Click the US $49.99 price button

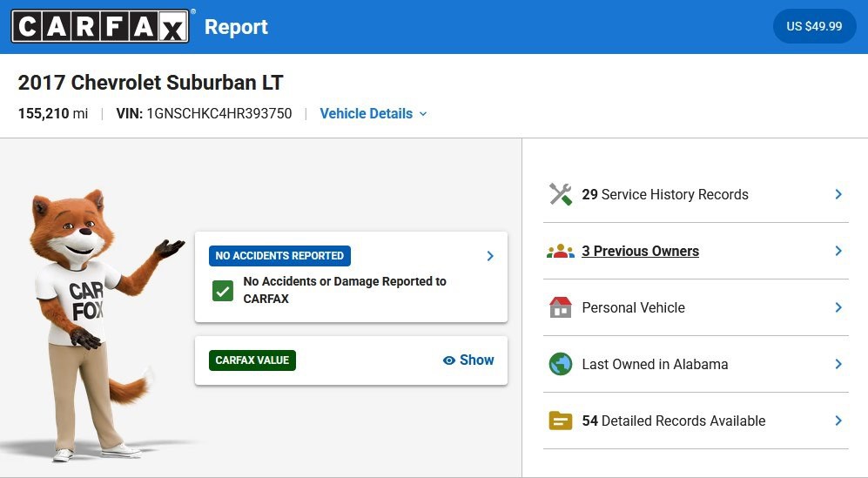[814, 26]
